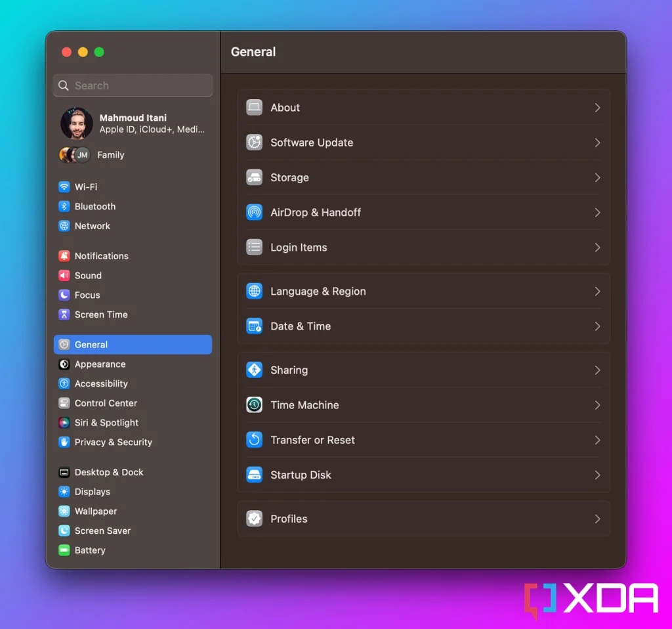Click the Family avatars icon
Viewport: 672px width, 629px height.
tap(75, 155)
